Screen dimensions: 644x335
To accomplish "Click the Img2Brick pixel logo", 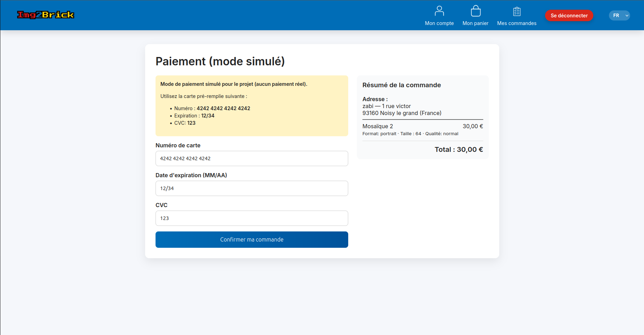I will pos(45,15).
